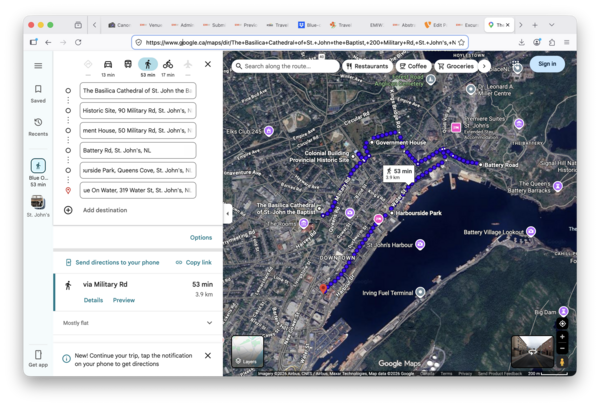This screenshot has height=407, width=600.
Task: Open route Details
Action: click(x=93, y=300)
